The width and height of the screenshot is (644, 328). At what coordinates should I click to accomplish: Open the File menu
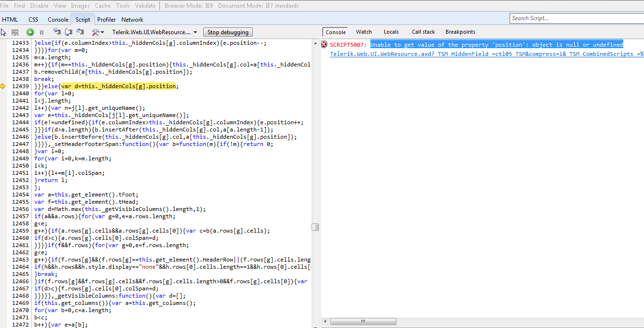point(4,6)
